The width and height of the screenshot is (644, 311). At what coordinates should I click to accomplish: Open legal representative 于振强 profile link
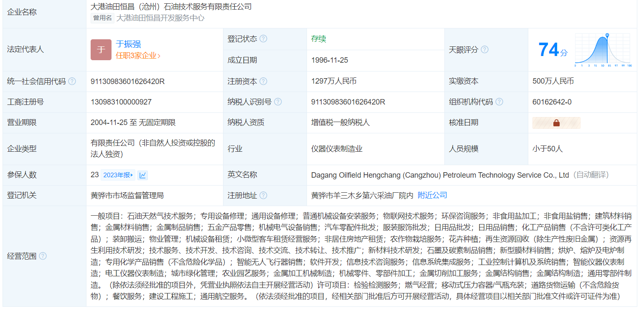click(128, 44)
